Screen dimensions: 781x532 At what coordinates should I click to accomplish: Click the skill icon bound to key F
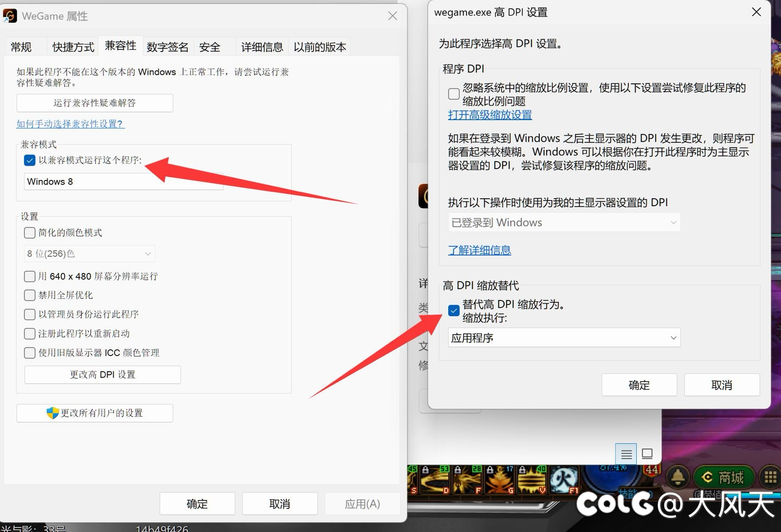click(467, 480)
